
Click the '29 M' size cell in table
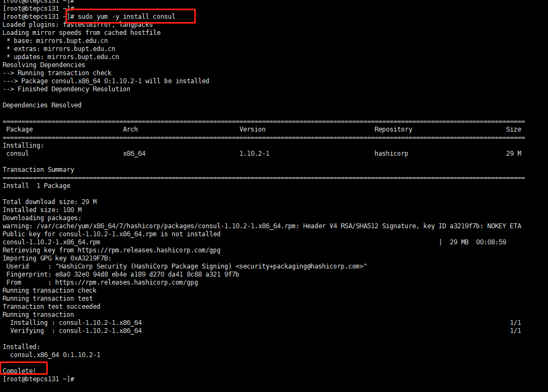(514, 153)
